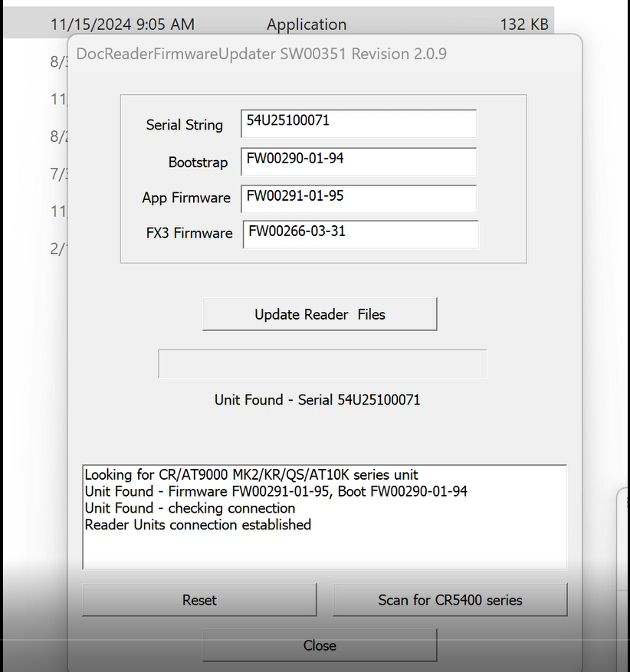Select log line 'Looking for CR/AT9000 MK2' entry
The width and height of the screenshot is (630, 672).
coord(251,475)
